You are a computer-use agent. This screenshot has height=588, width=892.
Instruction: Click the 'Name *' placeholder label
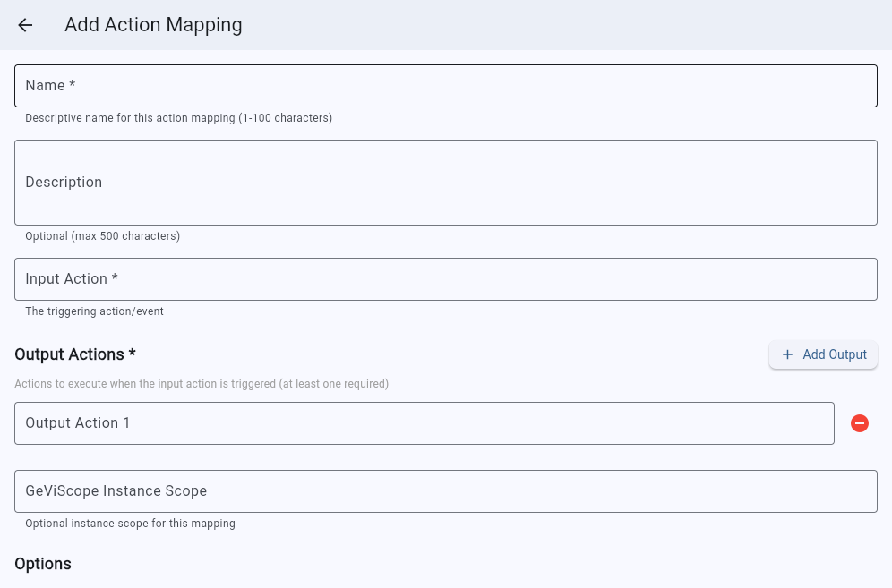pos(50,86)
